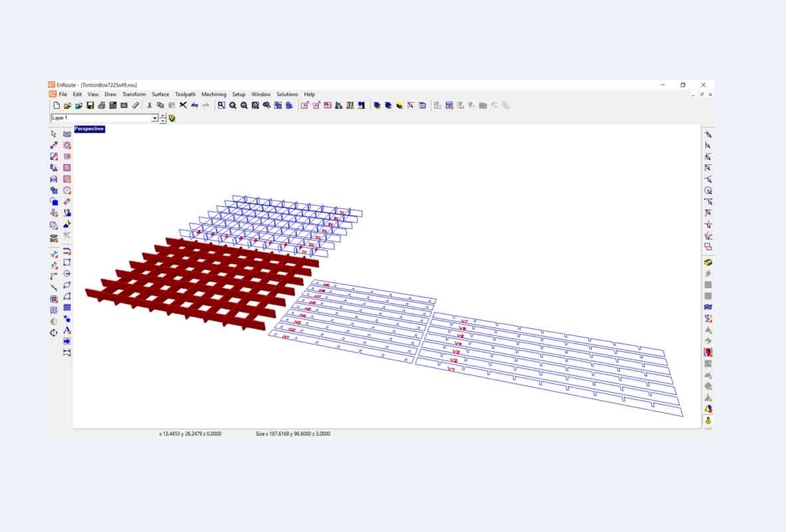This screenshot has height=532, width=786.
Task: Select the dimension tool at left toolbar bottom
Action: 67,353
